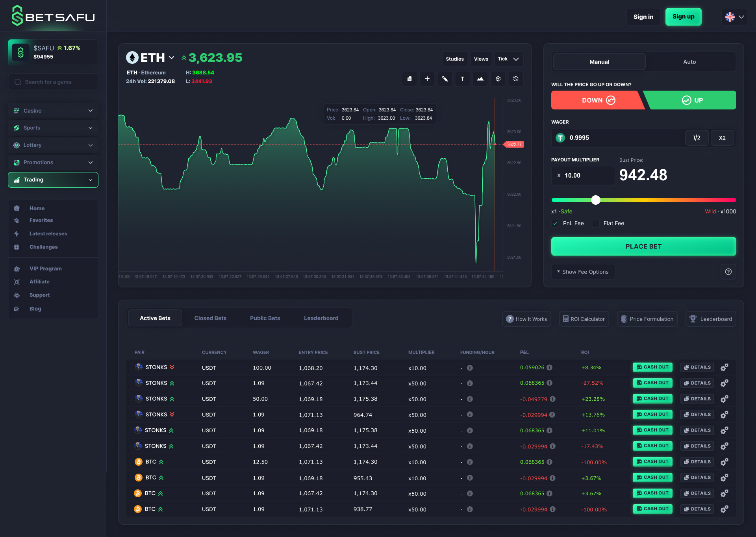The height and width of the screenshot is (537, 756).
Task: Open the snapshot/mountain chart style icon
Action: click(x=480, y=79)
